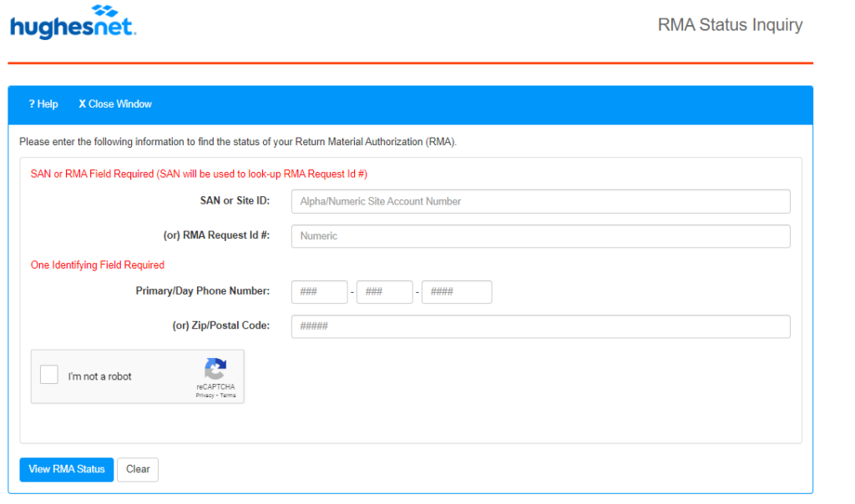
Task: Click the HughesNet logo
Action: (x=72, y=23)
